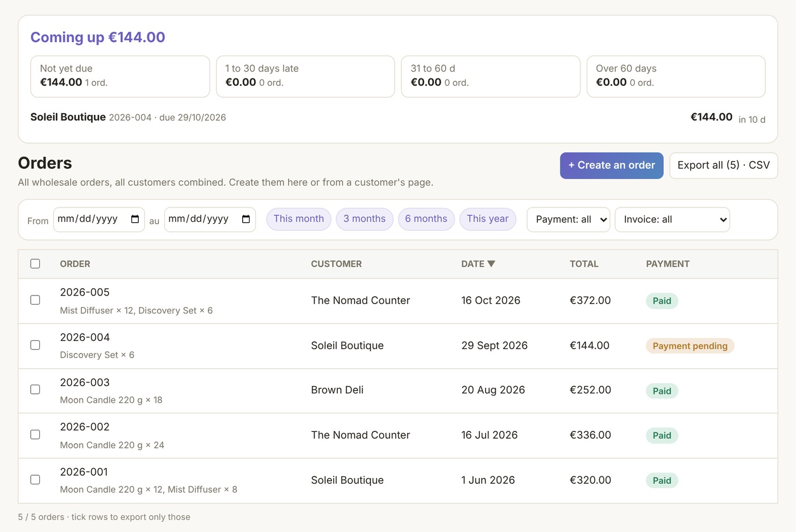This screenshot has height=532, width=796.
Task: Select the This year filter chip
Action: [488, 219]
